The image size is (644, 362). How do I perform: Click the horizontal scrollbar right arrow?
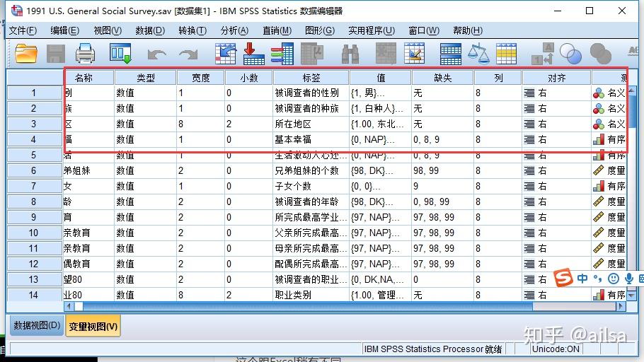(621, 306)
